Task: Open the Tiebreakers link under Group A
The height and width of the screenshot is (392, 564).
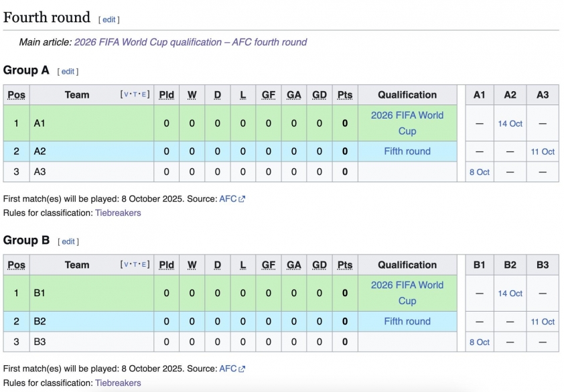Action: (x=118, y=213)
